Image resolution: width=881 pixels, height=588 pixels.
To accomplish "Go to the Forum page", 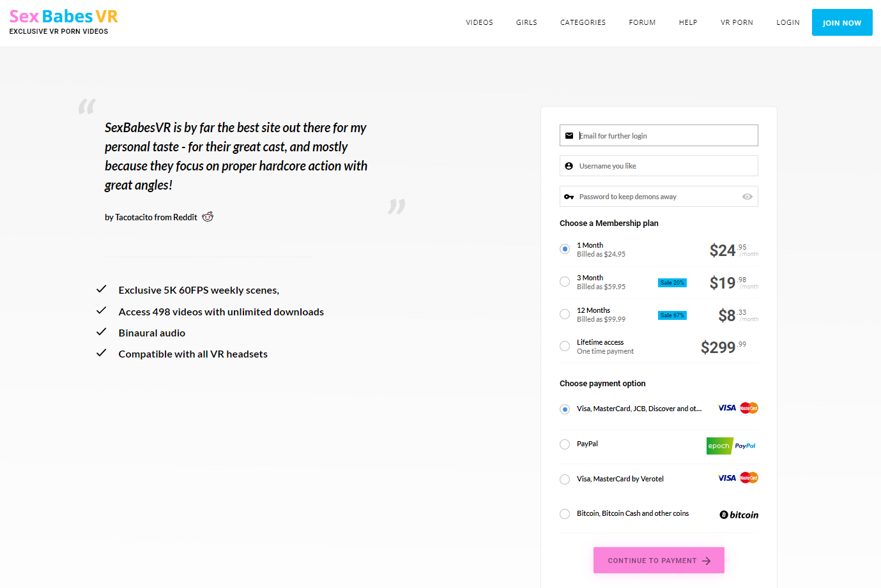I will (642, 22).
